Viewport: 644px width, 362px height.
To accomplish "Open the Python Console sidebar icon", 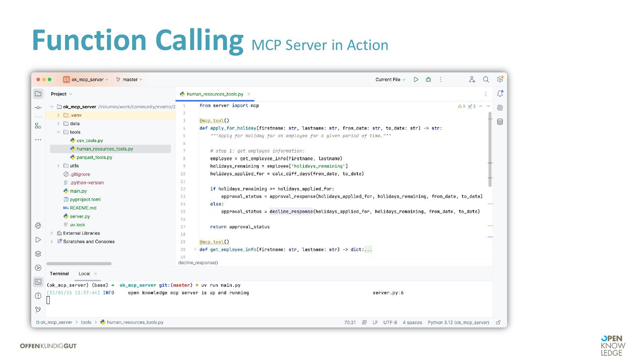I will click(x=38, y=226).
